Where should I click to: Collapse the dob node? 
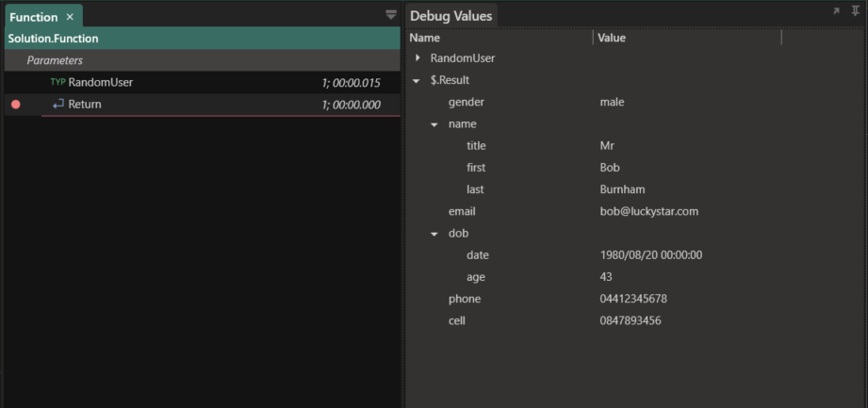click(x=434, y=235)
